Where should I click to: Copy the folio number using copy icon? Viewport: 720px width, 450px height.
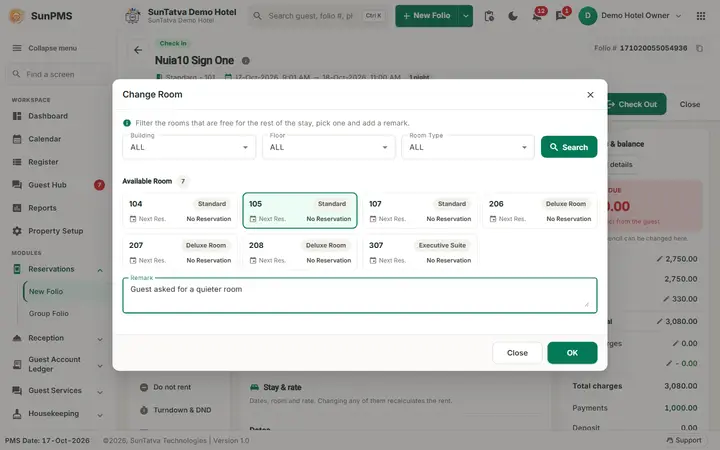coord(699,48)
